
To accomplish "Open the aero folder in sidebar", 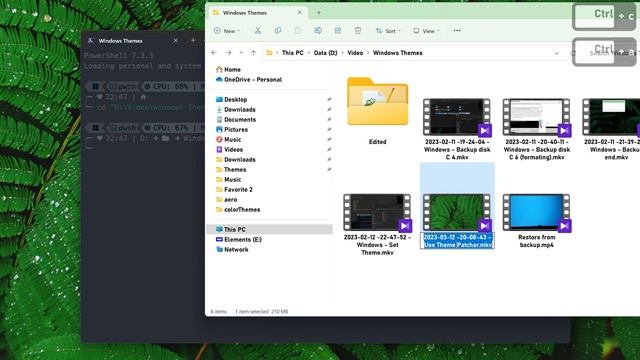I will click(x=227, y=200).
